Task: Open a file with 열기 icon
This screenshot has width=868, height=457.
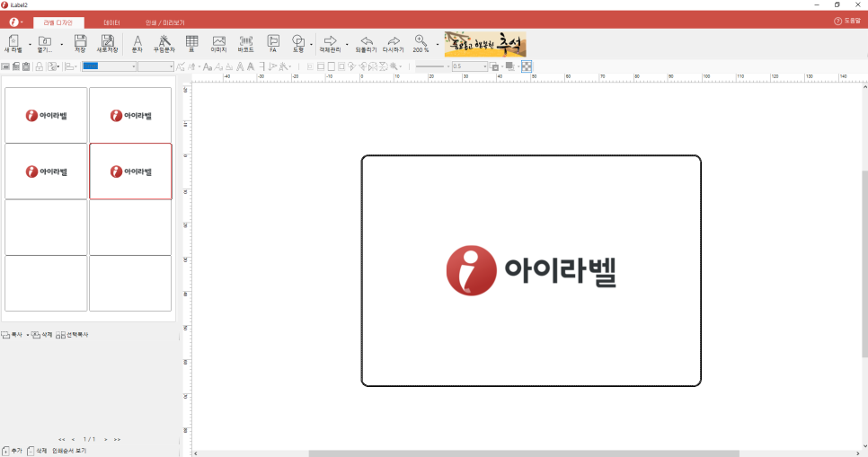Action: tap(45, 43)
